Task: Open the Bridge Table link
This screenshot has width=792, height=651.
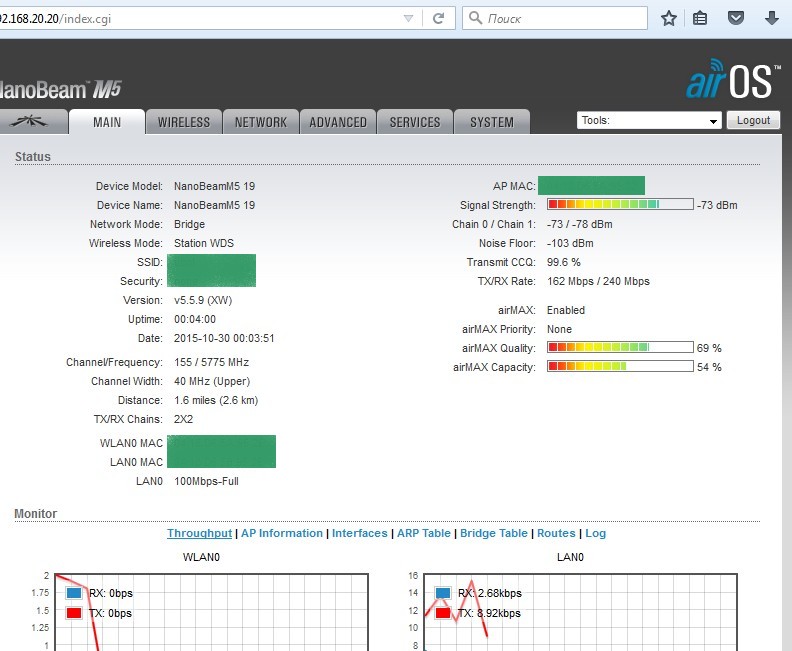Action: point(493,533)
